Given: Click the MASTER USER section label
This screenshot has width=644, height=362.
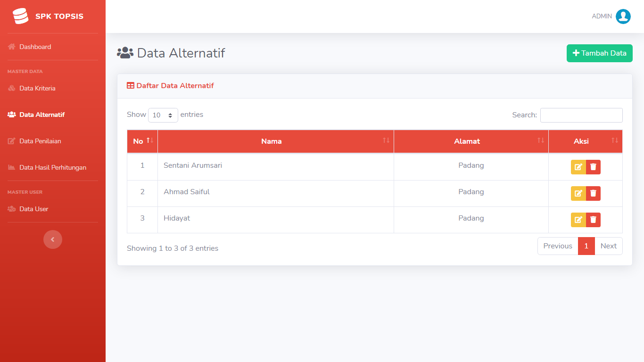Looking at the screenshot, I should tap(25, 192).
